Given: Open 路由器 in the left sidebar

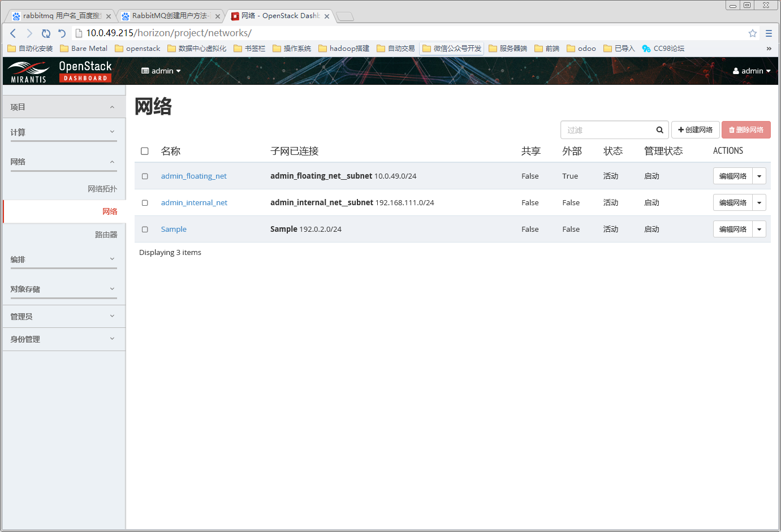Looking at the screenshot, I should point(106,234).
